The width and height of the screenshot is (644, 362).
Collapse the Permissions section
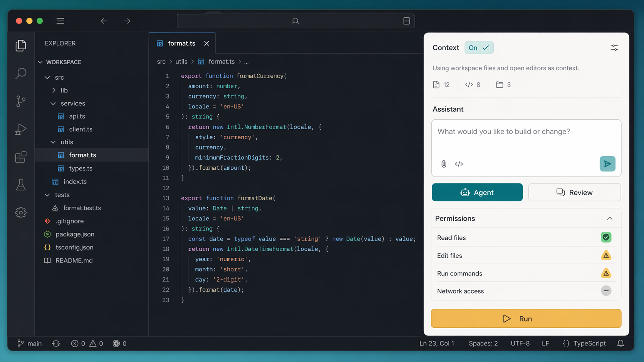[610, 218]
